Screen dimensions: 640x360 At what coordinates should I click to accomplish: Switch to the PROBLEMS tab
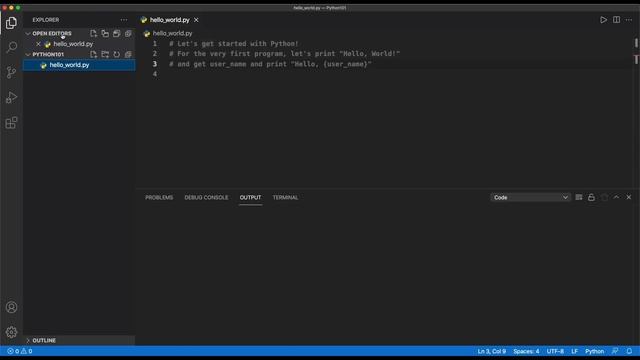coord(159,198)
